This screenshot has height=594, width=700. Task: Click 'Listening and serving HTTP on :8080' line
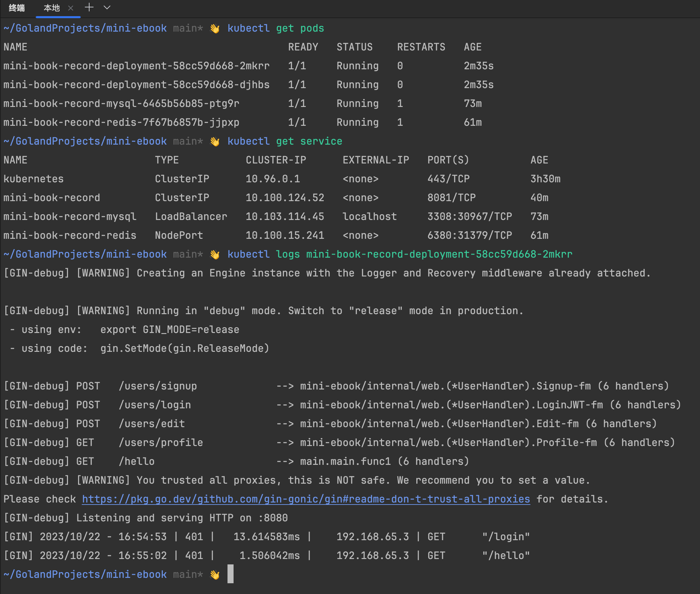pyautogui.click(x=145, y=518)
